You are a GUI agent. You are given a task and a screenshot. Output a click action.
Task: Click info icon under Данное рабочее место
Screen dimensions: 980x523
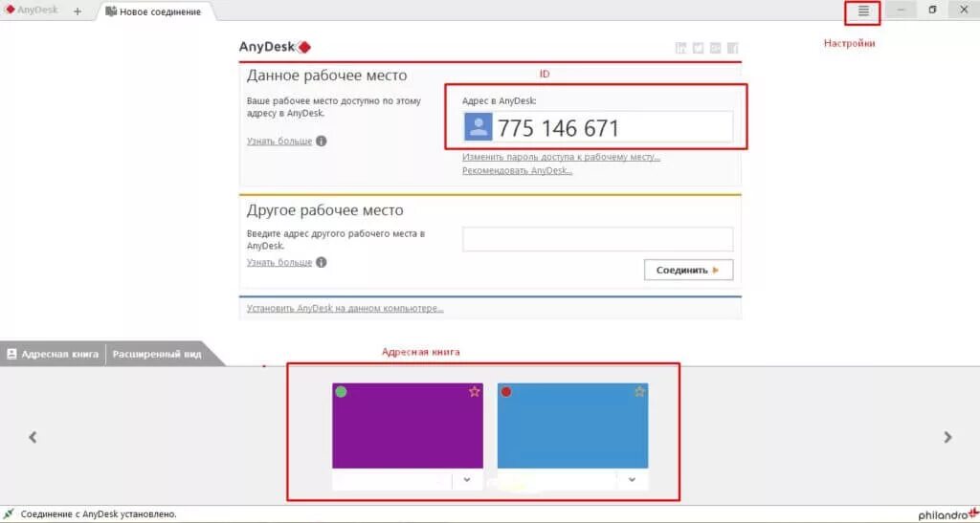pos(322,142)
